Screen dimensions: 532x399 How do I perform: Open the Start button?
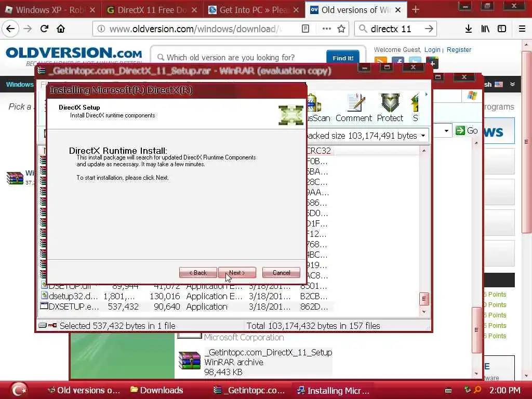coord(19,390)
